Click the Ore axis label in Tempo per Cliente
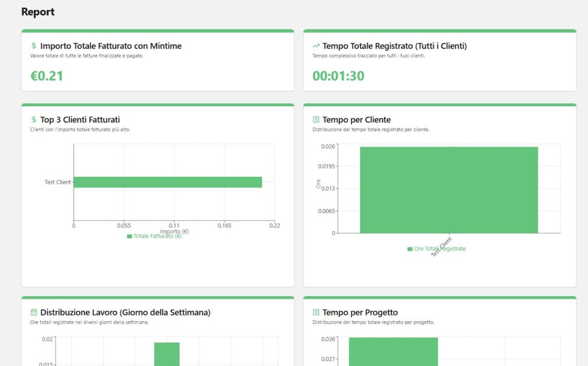This screenshot has width=588, height=366. [318, 183]
